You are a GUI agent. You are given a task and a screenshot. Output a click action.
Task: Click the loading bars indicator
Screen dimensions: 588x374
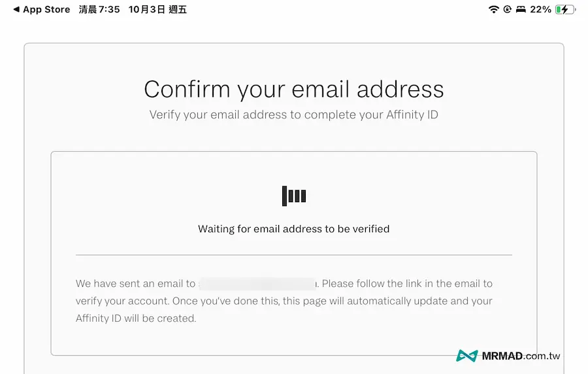[x=294, y=195]
